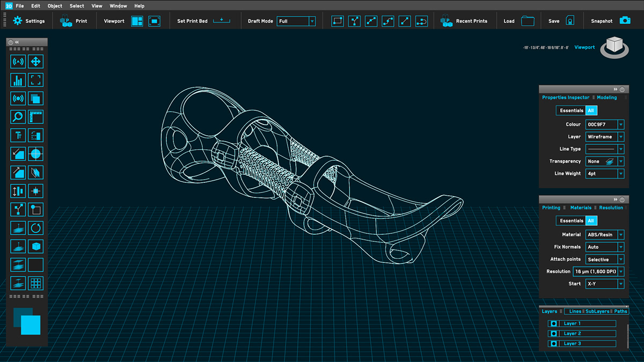Switch to the Modeling tab
Image resolution: width=644 pixels, height=362 pixels.
(607, 98)
